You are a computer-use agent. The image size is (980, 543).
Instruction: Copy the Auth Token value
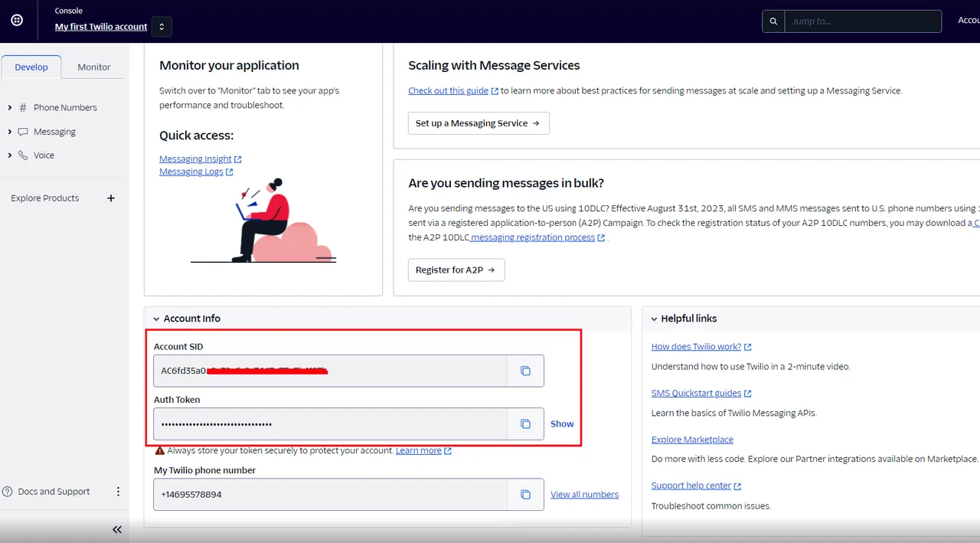tap(525, 424)
